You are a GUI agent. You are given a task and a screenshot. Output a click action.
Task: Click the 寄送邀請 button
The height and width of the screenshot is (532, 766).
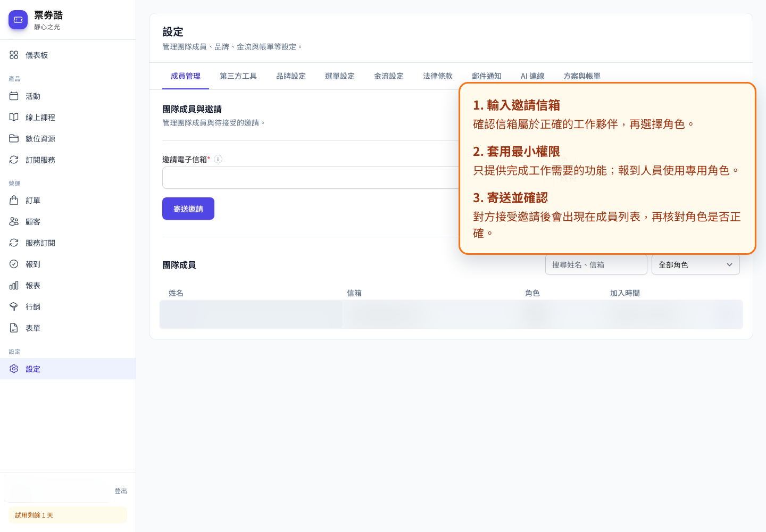tap(188, 209)
